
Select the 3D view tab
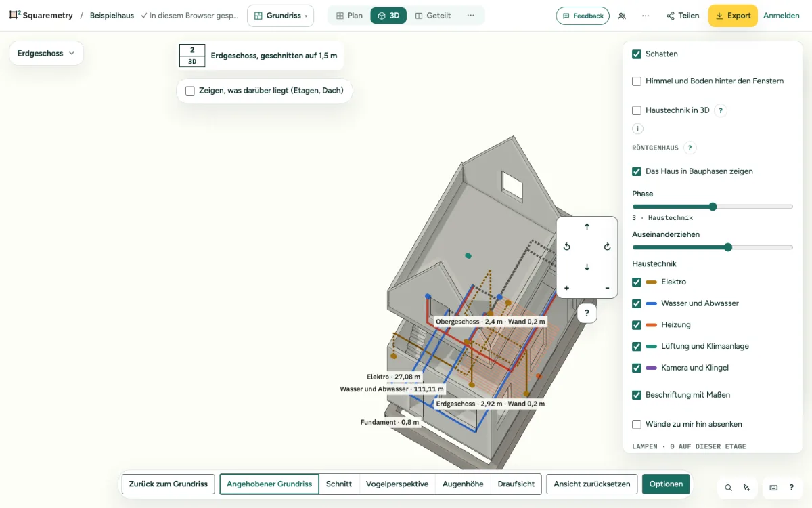(x=388, y=16)
